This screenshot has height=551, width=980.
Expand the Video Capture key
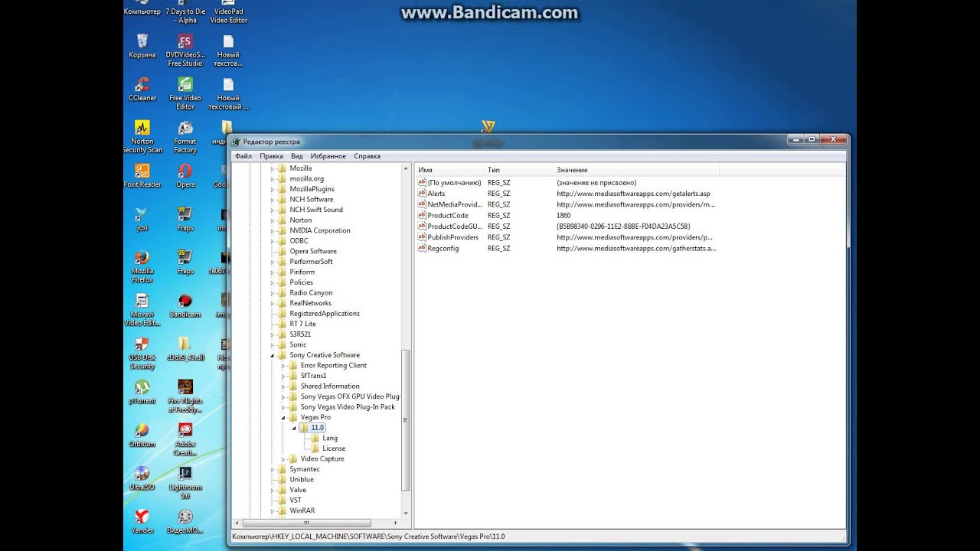(x=283, y=459)
